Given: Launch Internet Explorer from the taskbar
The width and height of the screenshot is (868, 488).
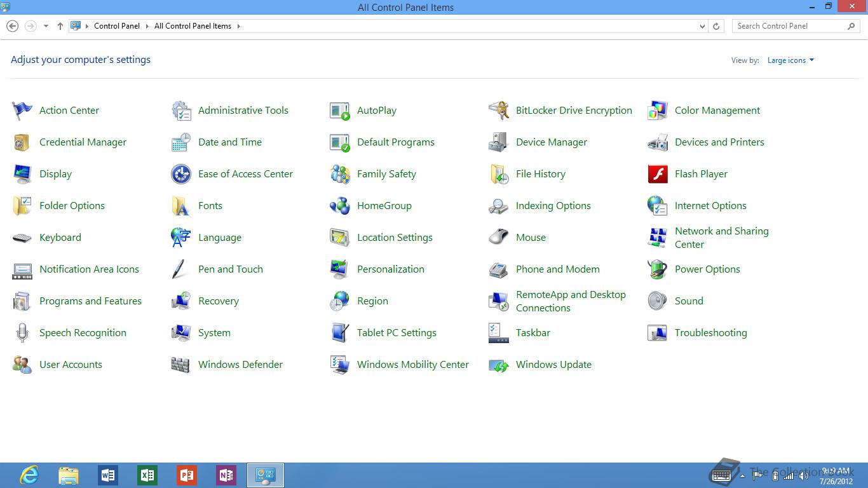Looking at the screenshot, I should (29, 475).
